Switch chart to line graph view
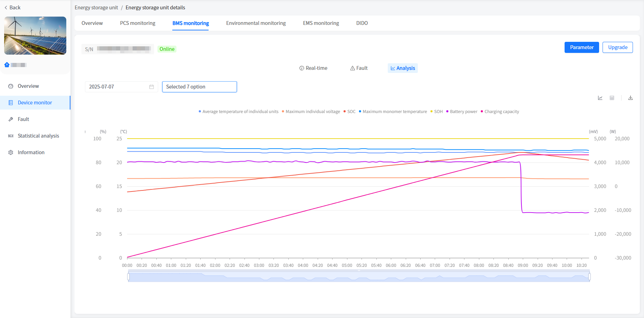 [x=600, y=98]
